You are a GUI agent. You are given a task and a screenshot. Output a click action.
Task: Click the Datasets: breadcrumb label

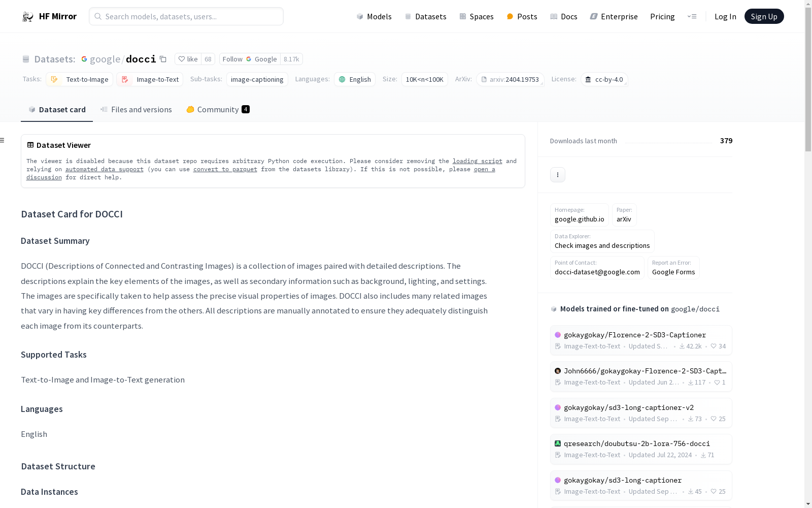pyautogui.click(x=54, y=59)
